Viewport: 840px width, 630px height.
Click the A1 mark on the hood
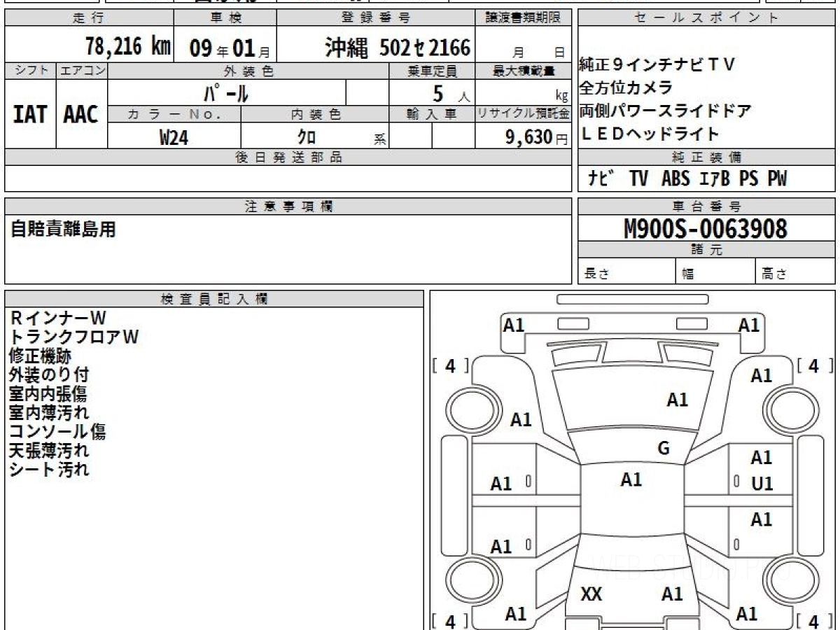point(677,400)
